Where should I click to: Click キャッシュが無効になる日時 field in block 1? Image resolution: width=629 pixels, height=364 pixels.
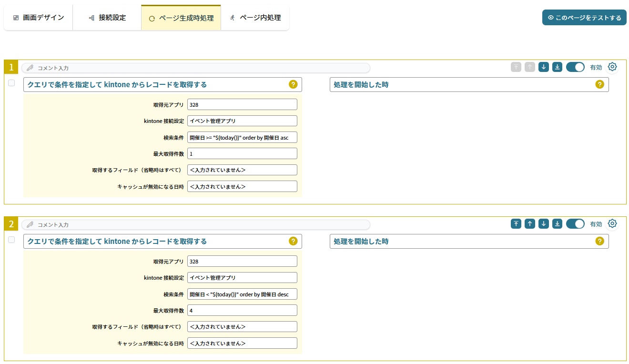coord(242,186)
